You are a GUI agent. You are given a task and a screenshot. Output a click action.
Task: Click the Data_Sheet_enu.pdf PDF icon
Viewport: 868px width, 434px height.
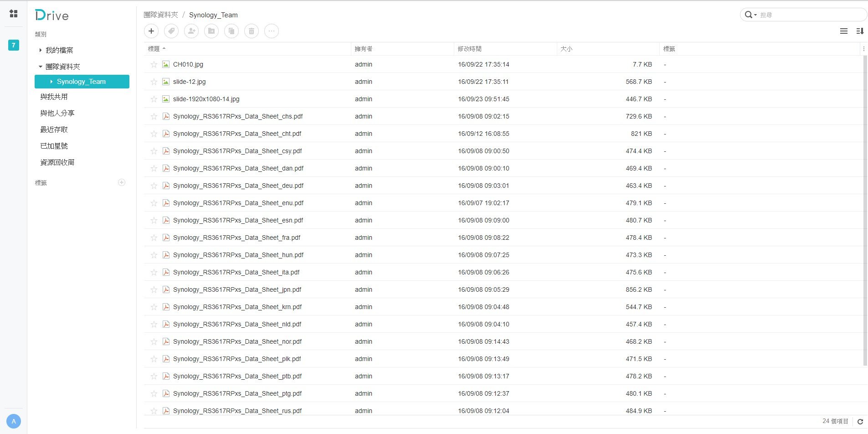point(166,203)
